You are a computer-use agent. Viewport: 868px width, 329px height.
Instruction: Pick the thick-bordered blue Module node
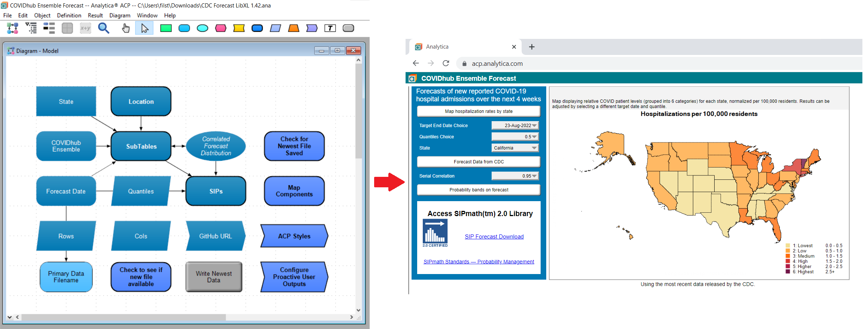pyautogui.click(x=257, y=28)
